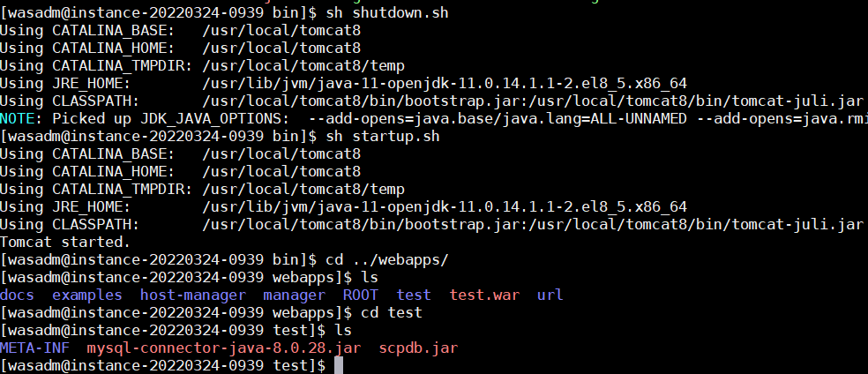Screen dimensions: 868x374
Task: Click 'Using CATALINA_TMPDIR:' in the startup.sh output
Action: [x=96, y=189]
